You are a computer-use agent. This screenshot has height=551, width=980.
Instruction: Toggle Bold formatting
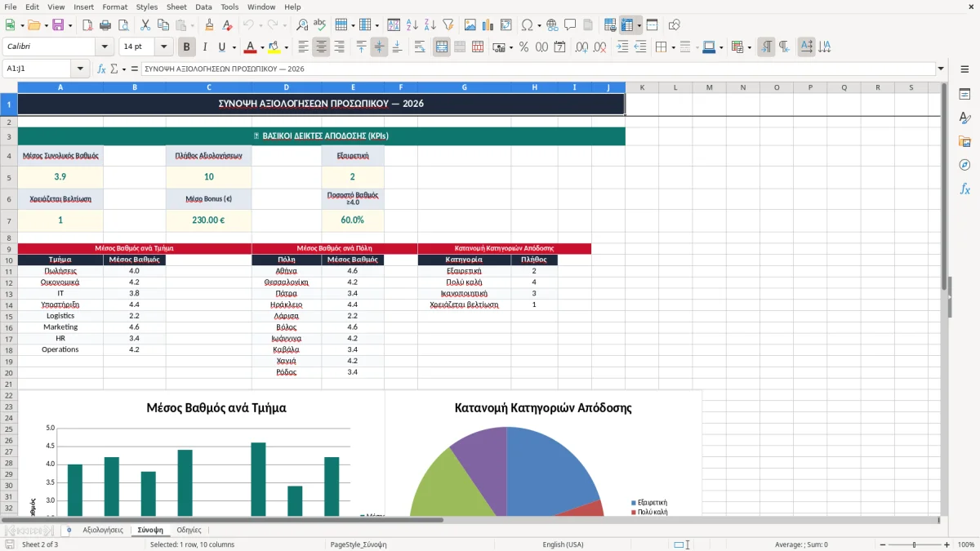click(187, 47)
